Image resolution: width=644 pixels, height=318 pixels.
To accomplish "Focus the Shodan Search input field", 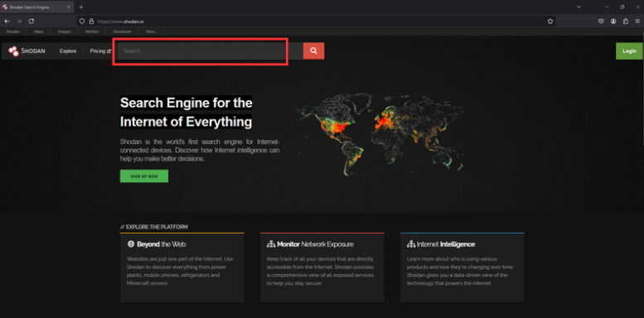I will (x=211, y=51).
